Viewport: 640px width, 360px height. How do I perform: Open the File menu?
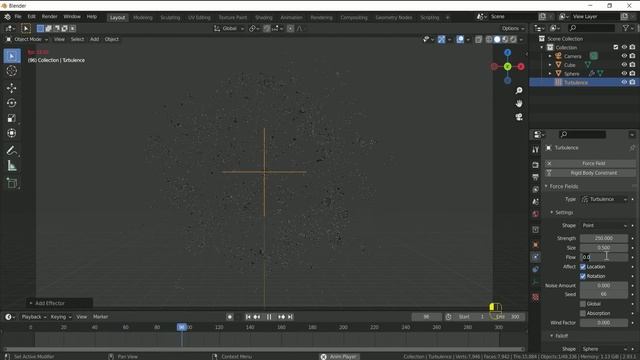click(x=18, y=17)
